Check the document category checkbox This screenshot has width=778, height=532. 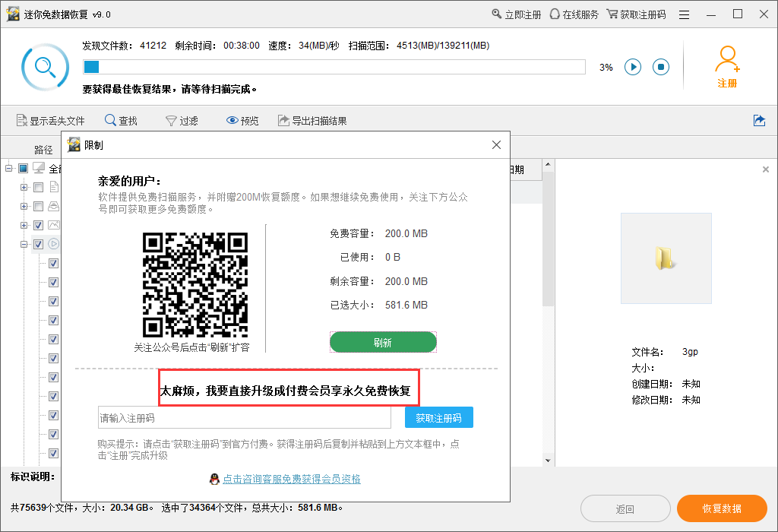click(x=38, y=187)
